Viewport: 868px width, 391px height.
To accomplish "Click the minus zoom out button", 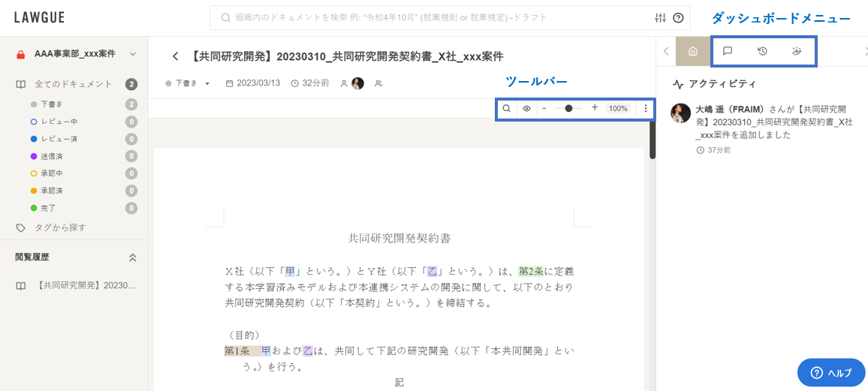I will [x=544, y=108].
